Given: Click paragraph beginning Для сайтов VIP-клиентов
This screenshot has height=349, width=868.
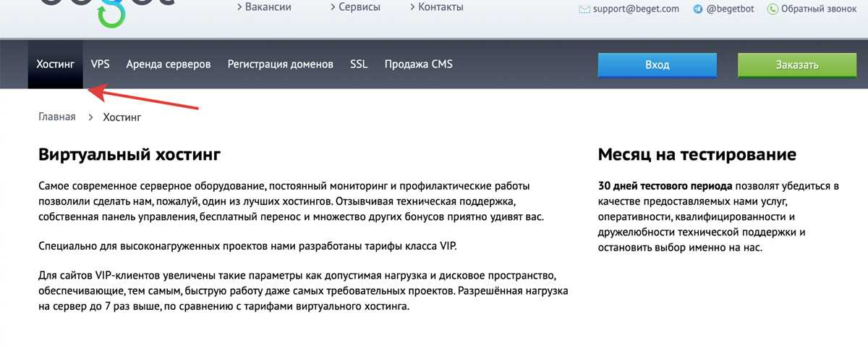Looking at the screenshot, I should [x=302, y=292].
